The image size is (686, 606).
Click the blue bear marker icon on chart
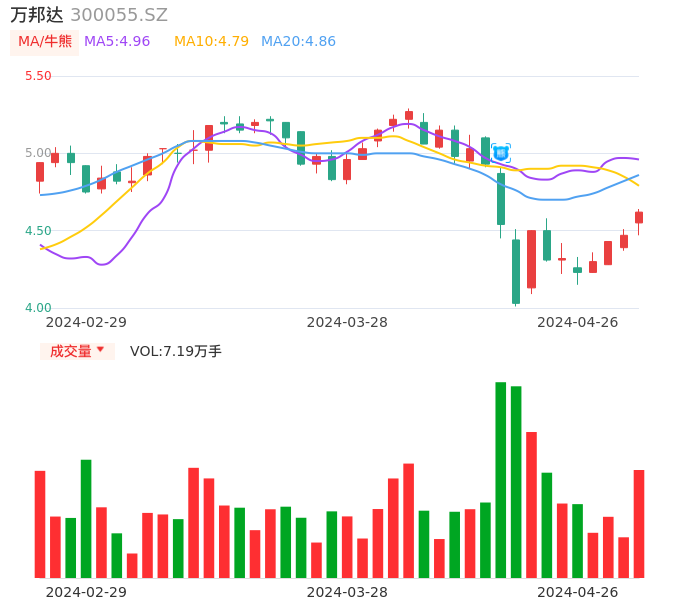501,153
